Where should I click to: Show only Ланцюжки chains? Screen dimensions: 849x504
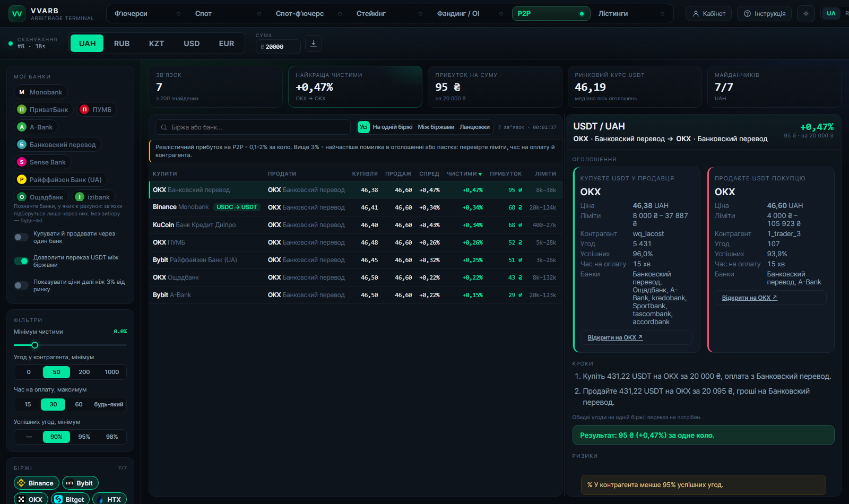(x=475, y=127)
